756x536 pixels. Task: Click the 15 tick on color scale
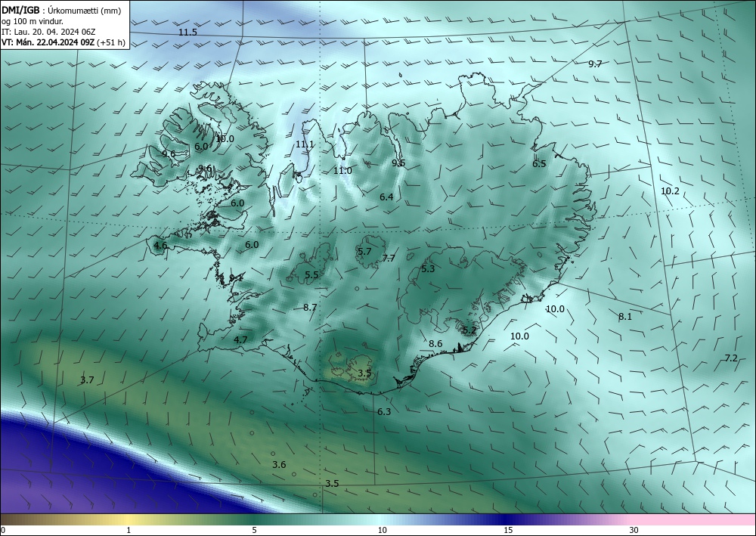(508, 531)
